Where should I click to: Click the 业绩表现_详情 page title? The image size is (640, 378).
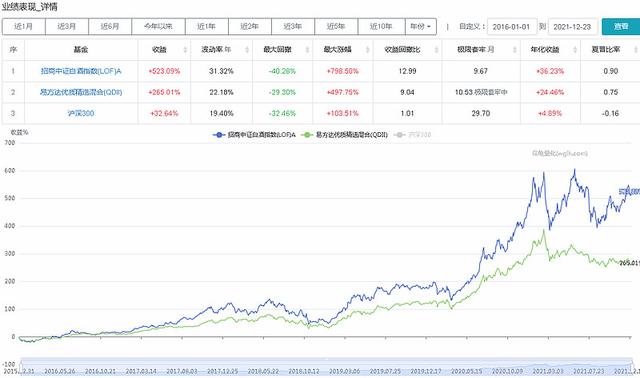coord(29,7)
